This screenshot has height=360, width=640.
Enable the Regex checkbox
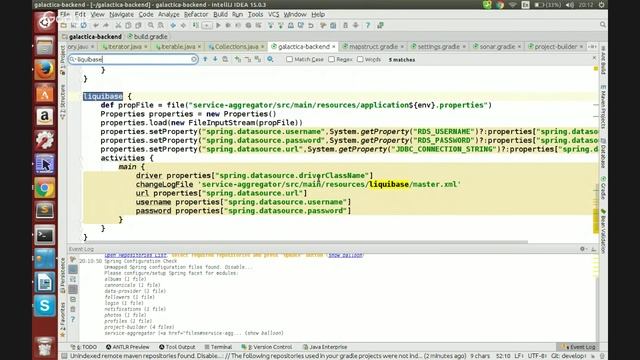point(331,60)
